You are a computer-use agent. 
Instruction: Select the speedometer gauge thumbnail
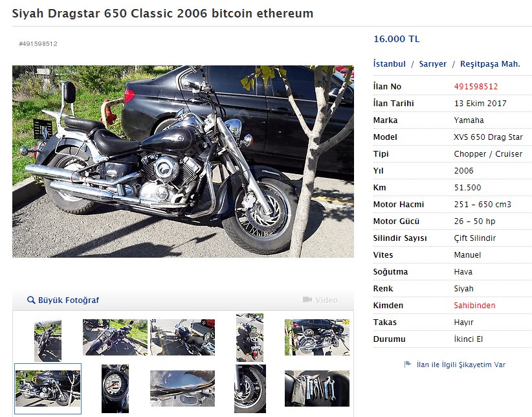115,389
